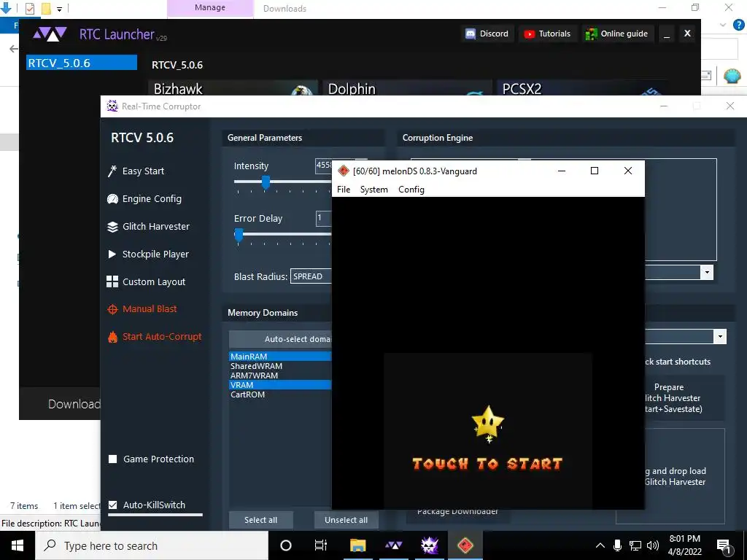747x560 pixels.
Task: Adjust Error Delay slider handle
Action: pos(239,234)
